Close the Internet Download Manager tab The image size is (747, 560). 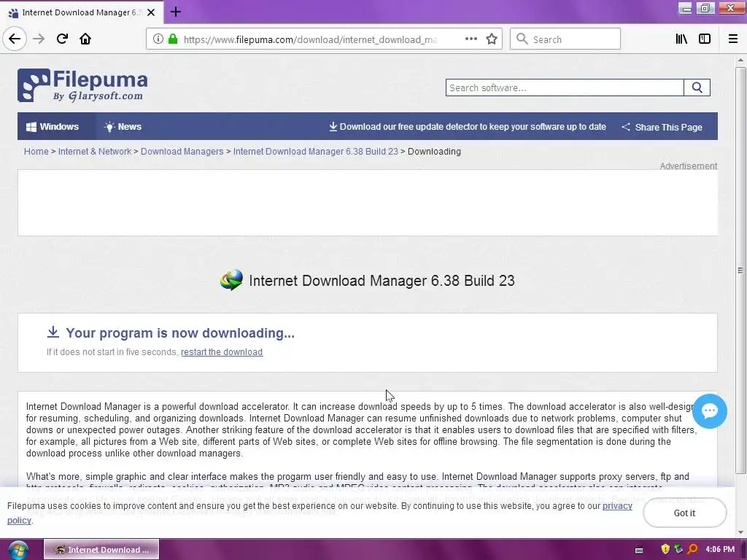[x=151, y=12]
